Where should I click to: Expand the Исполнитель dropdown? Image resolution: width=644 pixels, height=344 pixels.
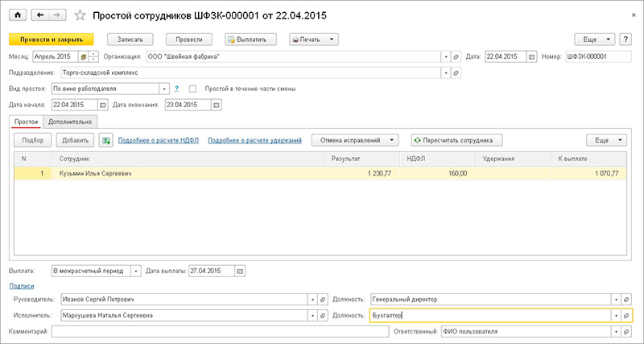pos(312,316)
